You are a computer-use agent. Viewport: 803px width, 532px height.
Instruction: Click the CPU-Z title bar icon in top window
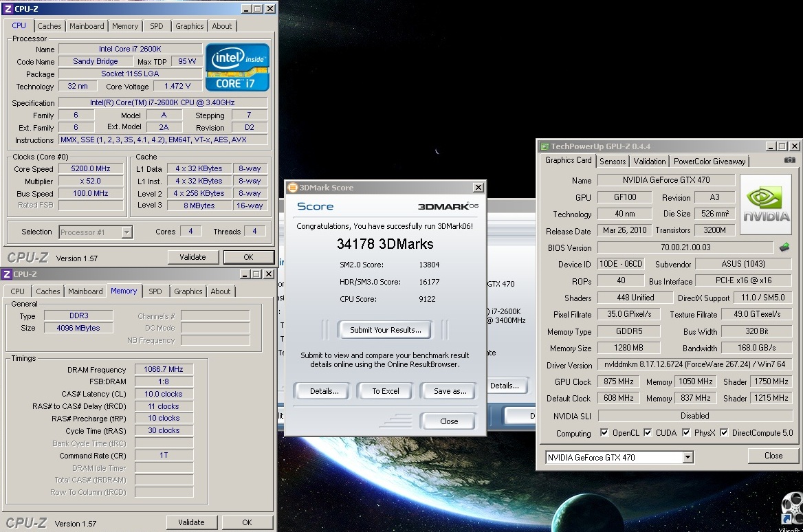tap(7, 9)
